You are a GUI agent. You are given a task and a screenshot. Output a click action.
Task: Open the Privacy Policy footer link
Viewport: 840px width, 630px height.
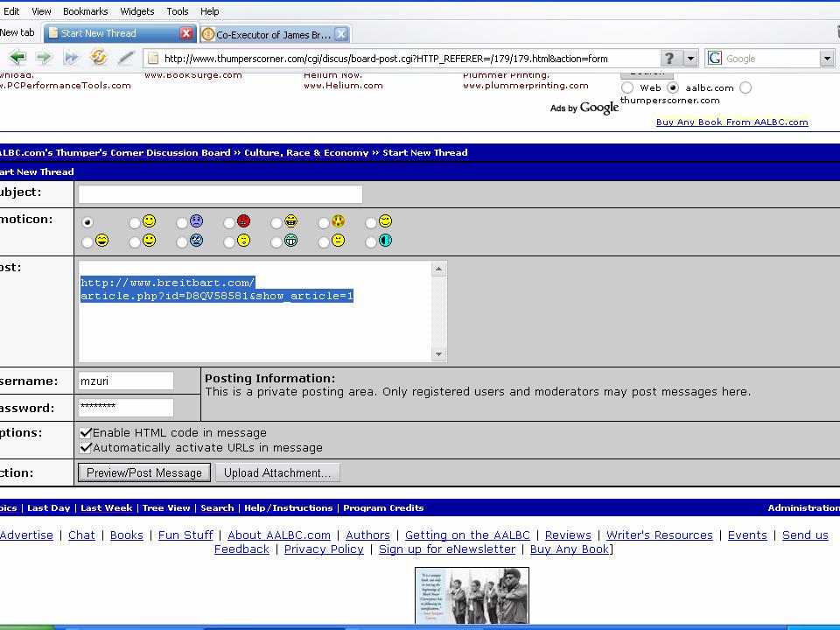[x=324, y=549]
